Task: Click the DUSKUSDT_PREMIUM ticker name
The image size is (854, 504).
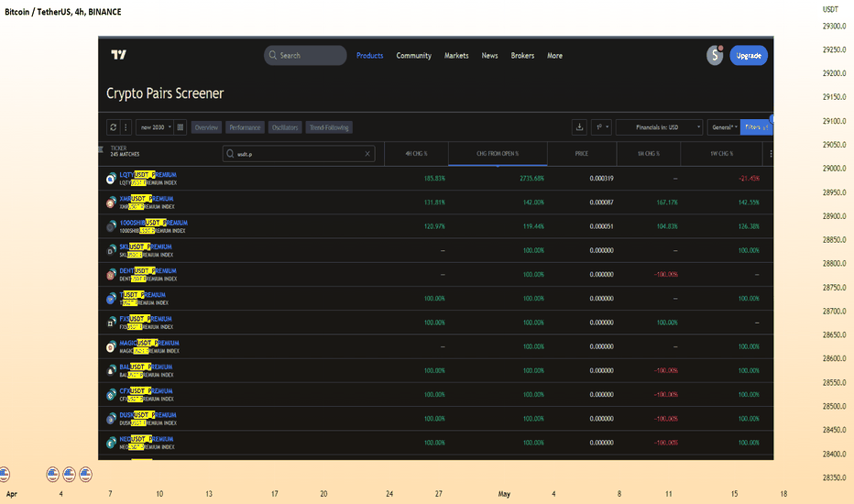Action: point(148,414)
